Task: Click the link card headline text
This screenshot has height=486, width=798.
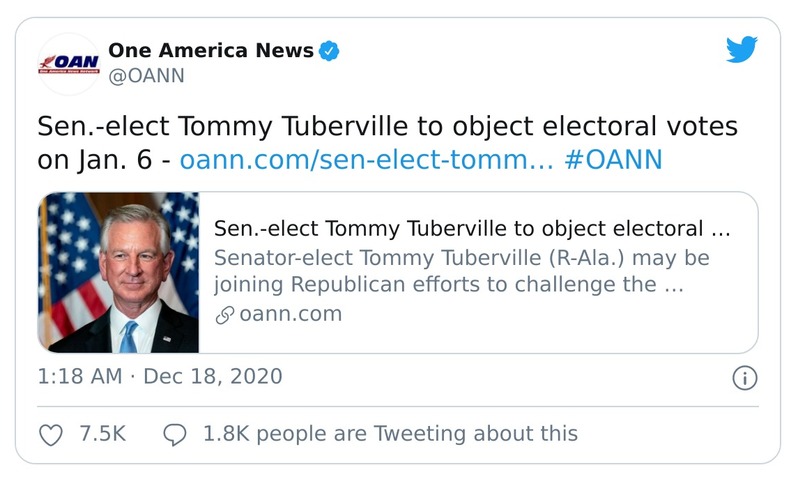Action: [472, 229]
